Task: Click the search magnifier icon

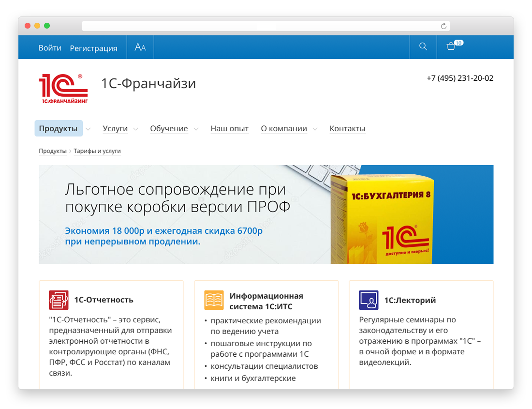Action: [x=423, y=47]
